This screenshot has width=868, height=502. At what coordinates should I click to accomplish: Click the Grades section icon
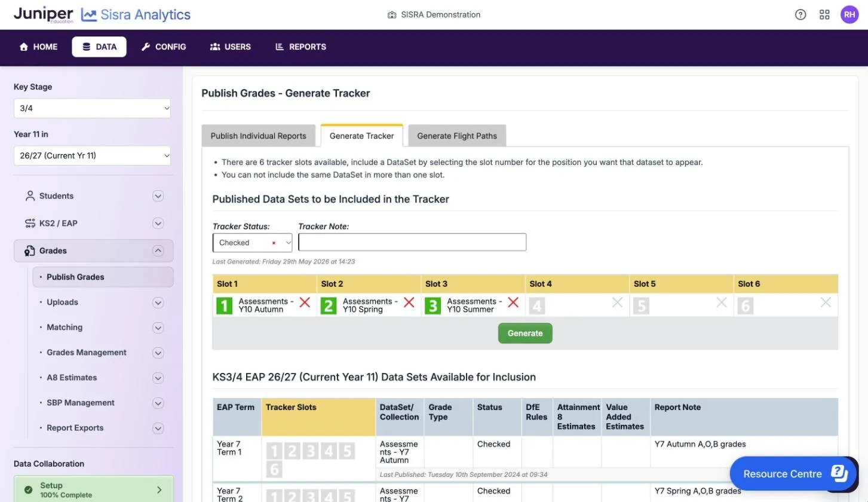pos(30,251)
